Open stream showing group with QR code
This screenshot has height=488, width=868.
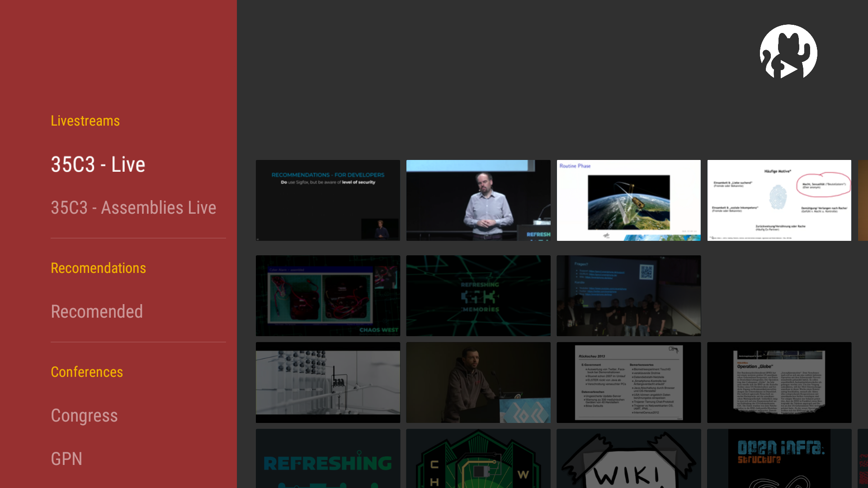(628, 296)
